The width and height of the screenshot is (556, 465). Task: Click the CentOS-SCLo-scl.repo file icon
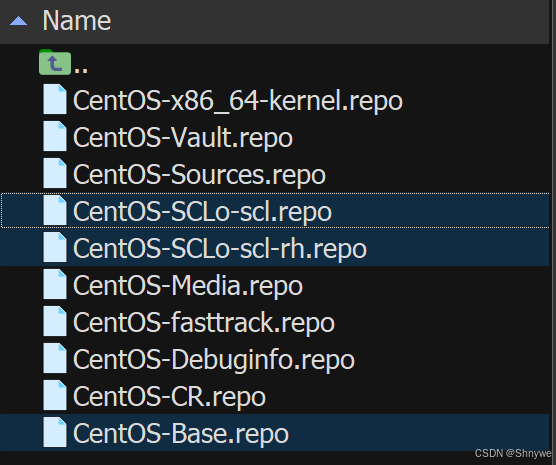click(x=55, y=210)
